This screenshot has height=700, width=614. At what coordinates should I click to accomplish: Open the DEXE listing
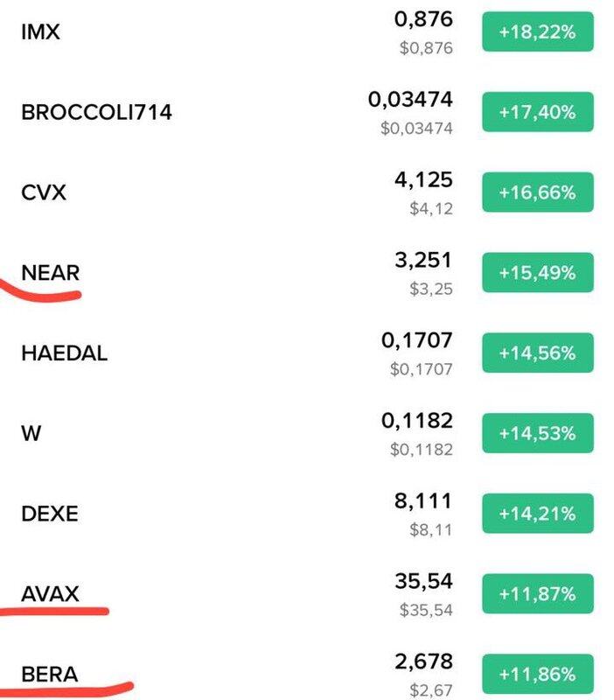pyautogui.click(x=307, y=514)
